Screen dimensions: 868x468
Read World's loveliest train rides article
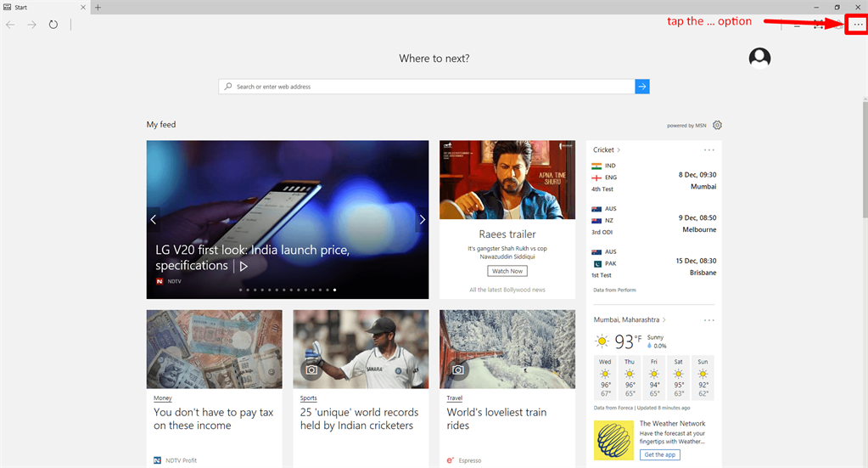tap(496, 420)
